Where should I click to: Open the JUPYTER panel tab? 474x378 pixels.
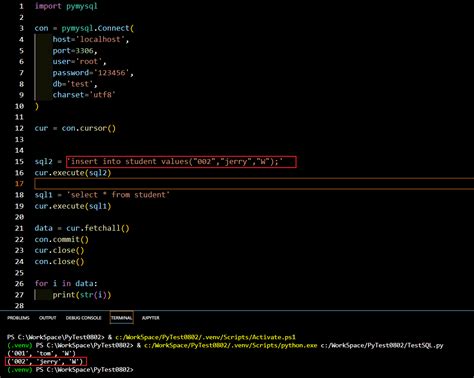point(150,318)
